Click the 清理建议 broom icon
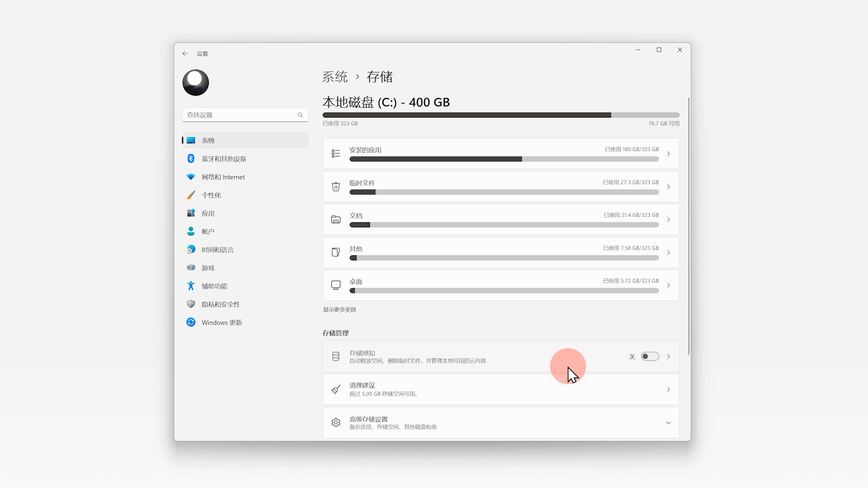This screenshot has width=868, height=488. 335,389
